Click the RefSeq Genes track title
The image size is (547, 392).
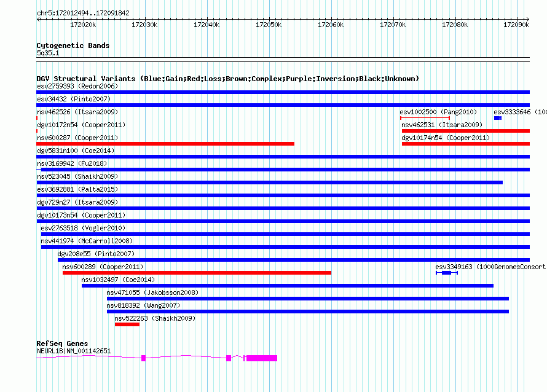pyautogui.click(x=62, y=343)
